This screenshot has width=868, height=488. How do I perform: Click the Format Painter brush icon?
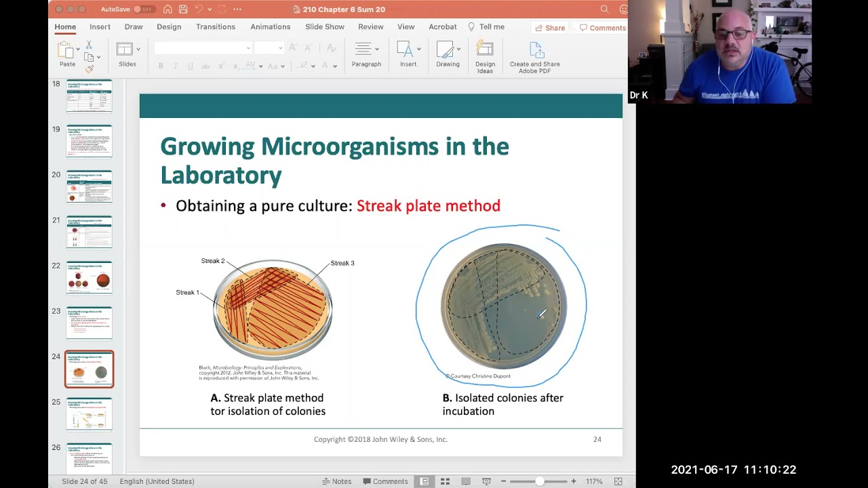[x=89, y=68]
